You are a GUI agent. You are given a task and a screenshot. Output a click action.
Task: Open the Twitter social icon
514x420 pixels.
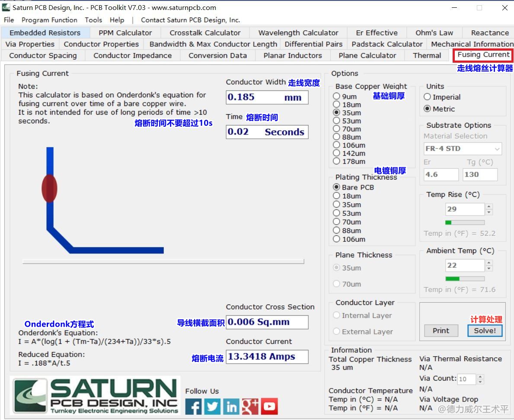(x=212, y=407)
